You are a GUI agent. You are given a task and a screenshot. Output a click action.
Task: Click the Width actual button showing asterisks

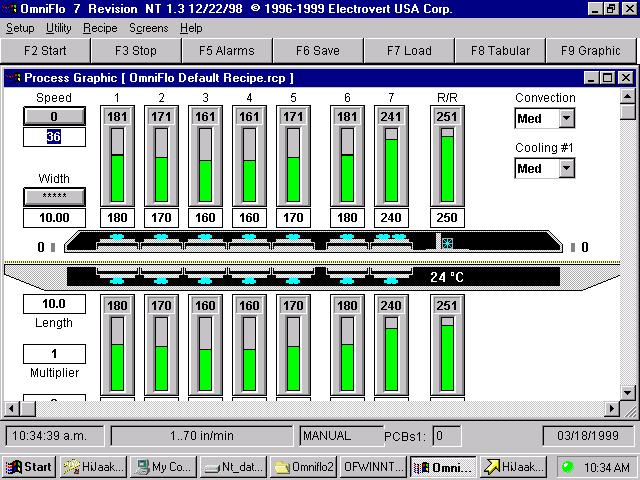pyautogui.click(x=54, y=196)
